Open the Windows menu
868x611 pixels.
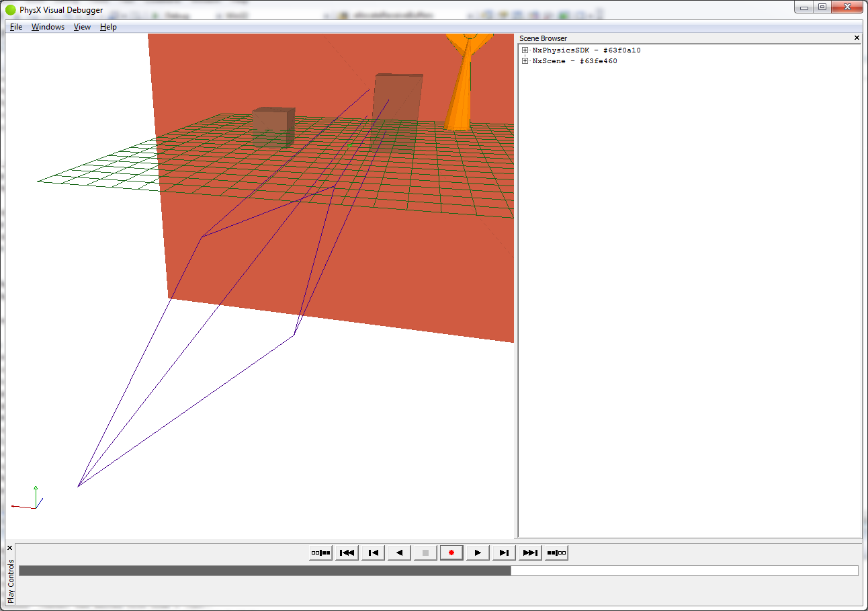point(48,27)
